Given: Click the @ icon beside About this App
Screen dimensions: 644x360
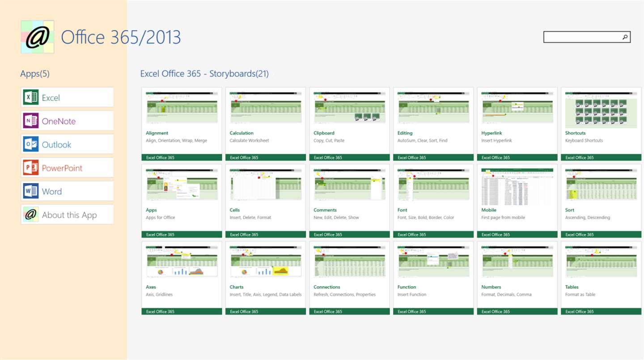Looking at the screenshot, I should (31, 214).
